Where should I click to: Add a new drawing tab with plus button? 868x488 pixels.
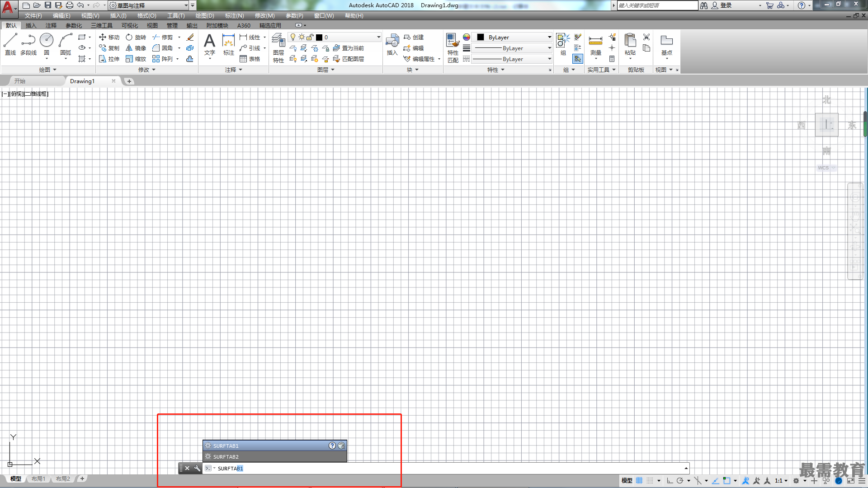[129, 81]
